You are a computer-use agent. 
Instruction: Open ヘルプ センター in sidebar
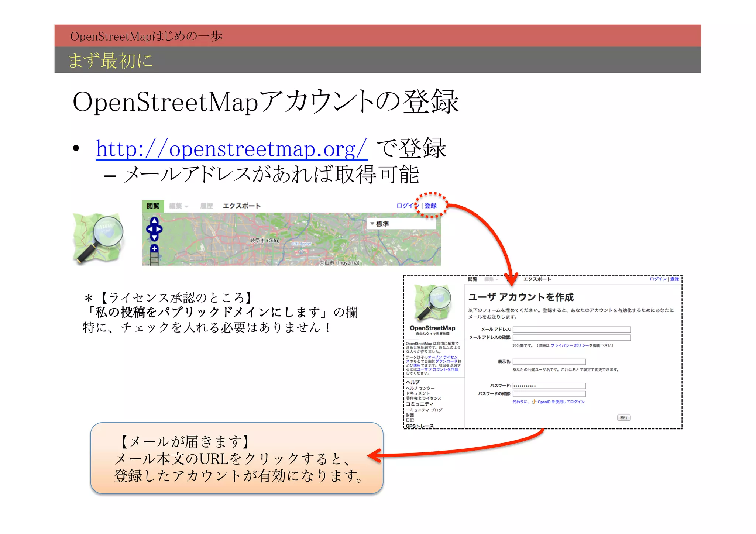click(420, 388)
